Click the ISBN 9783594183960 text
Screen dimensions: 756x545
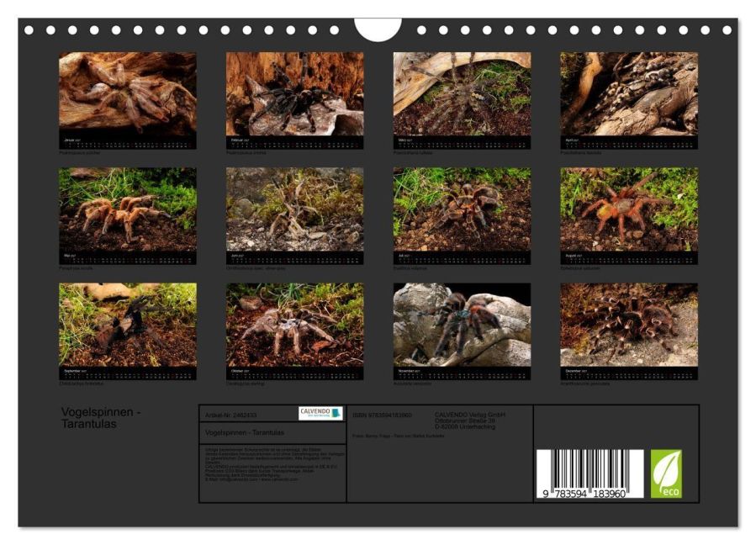(x=382, y=415)
